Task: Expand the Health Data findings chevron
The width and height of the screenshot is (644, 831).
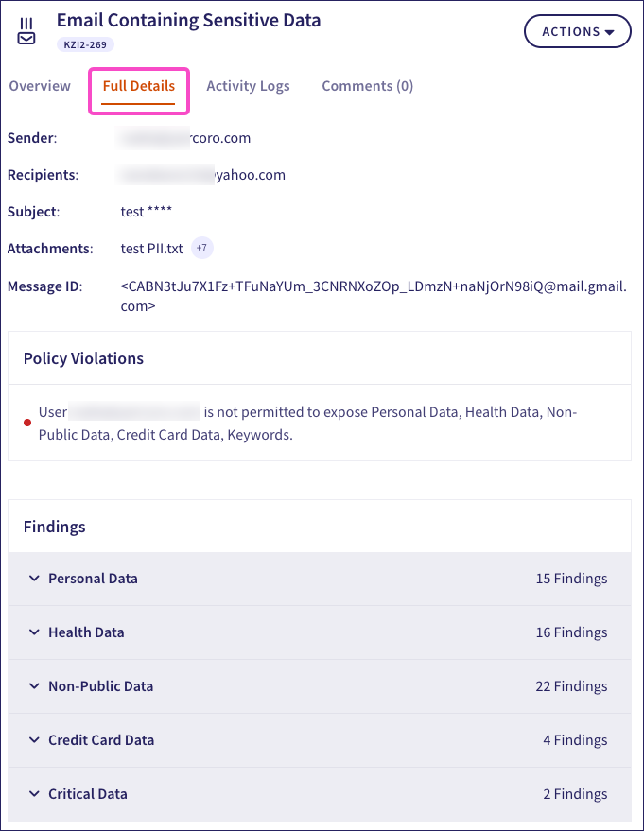Action: click(34, 632)
